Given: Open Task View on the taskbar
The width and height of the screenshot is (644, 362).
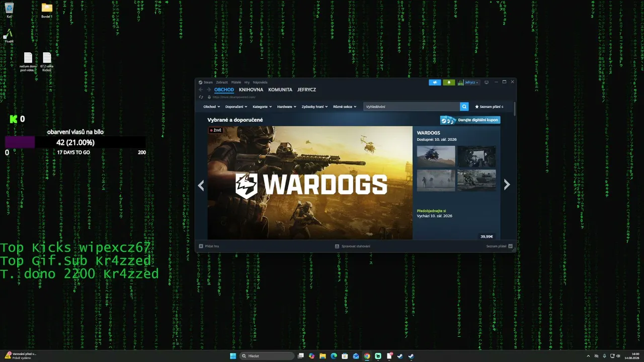Looking at the screenshot, I should (300, 356).
